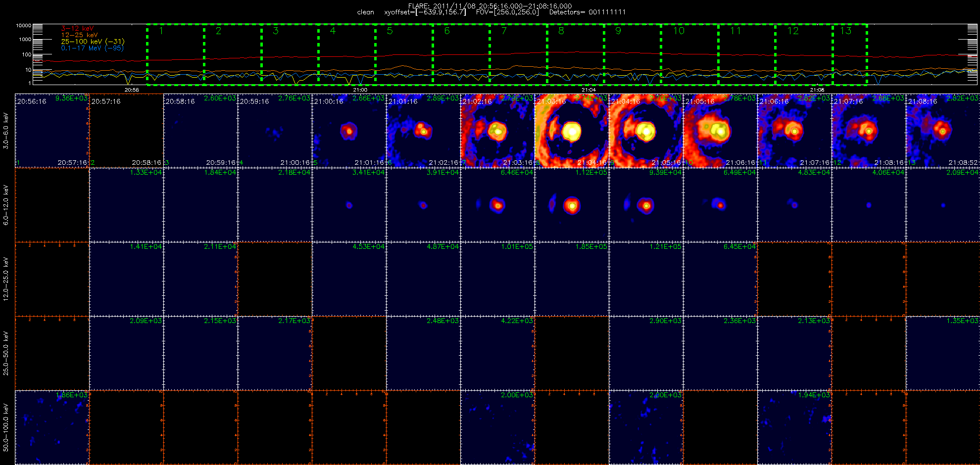Click the '1.21E+05' peak value
980x465 pixels.
point(665,247)
